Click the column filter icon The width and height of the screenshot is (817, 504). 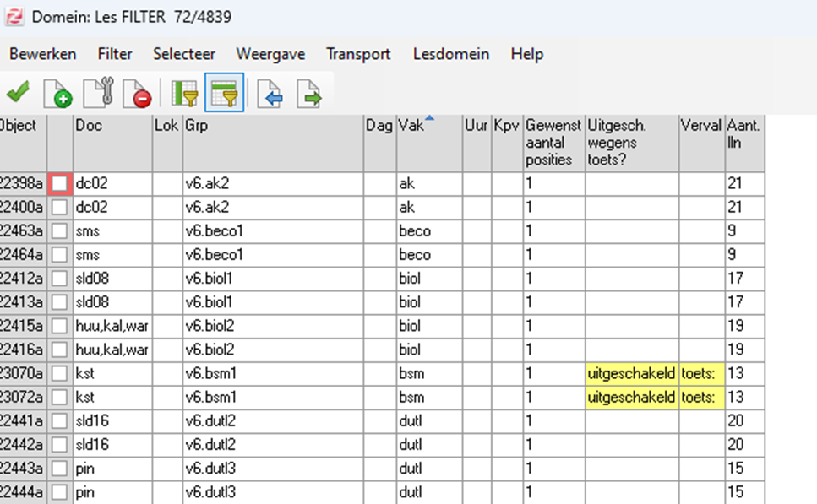coord(184,93)
